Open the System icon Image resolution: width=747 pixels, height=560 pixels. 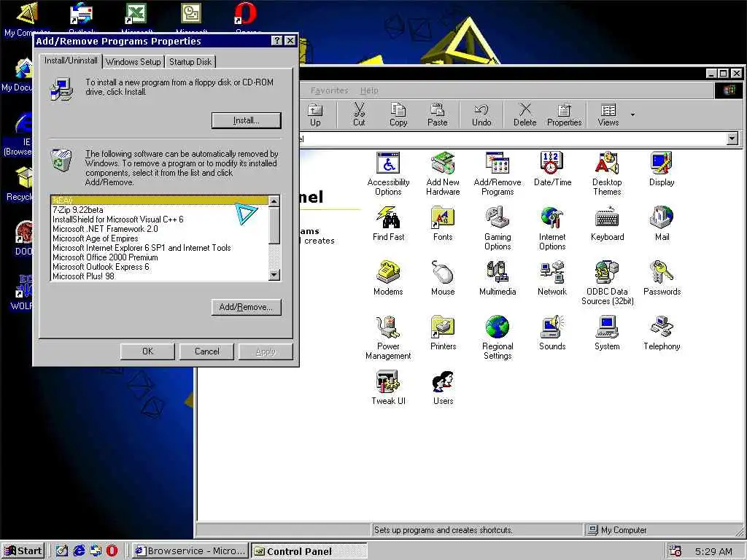[x=607, y=333]
